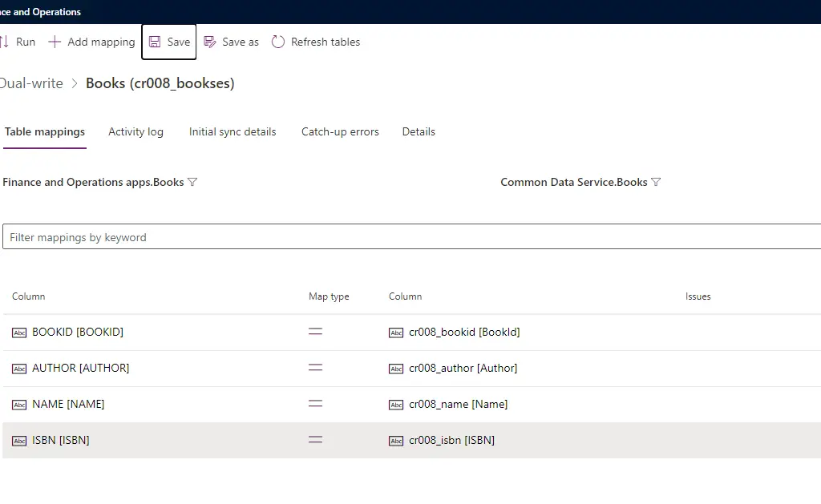Open map type for ISBN row

click(315, 440)
